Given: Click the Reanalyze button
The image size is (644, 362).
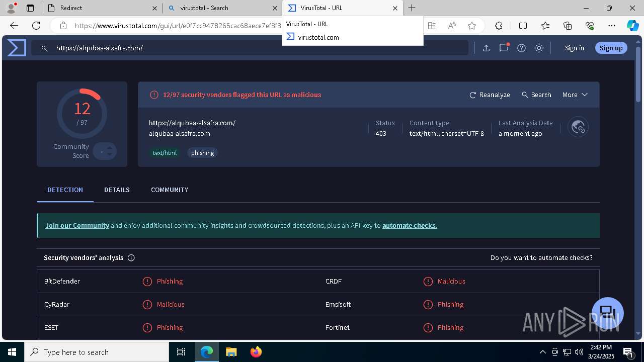Looking at the screenshot, I should click(490, 95).
